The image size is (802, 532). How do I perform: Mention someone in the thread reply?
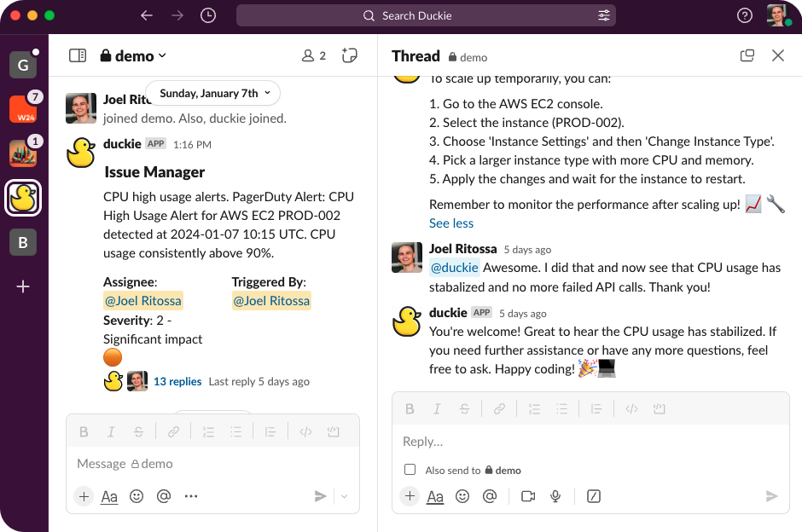[x=490, y=496]
